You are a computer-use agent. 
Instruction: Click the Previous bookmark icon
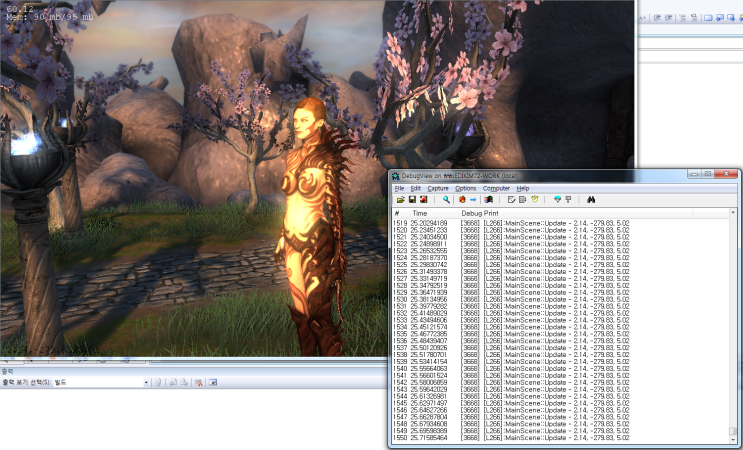click(x=720, y=18)
